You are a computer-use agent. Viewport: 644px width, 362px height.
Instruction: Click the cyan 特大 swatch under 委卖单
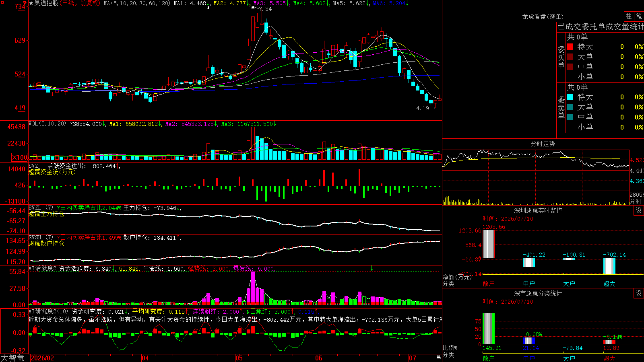click(570, 97)
